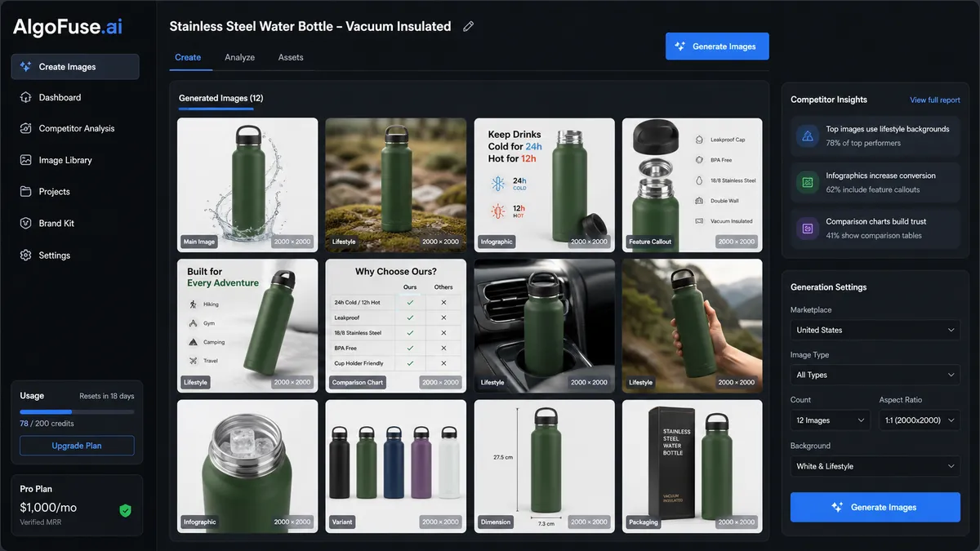The height and width of the screenshot is (551, 980).
Task: Open the hand holding bottle lifestyle thumbnail
Action: (693, 326)
